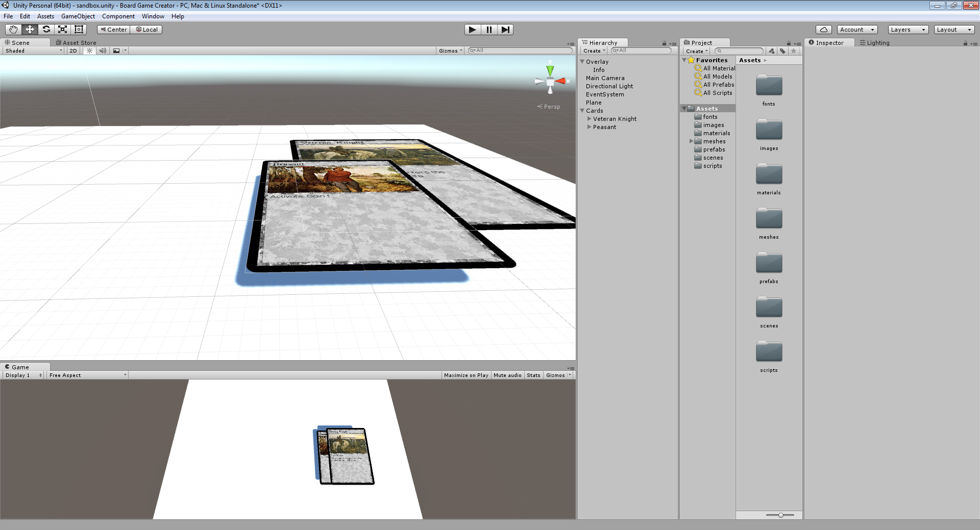Start Play mode
980x530 pixels.
tap(473, 30)
